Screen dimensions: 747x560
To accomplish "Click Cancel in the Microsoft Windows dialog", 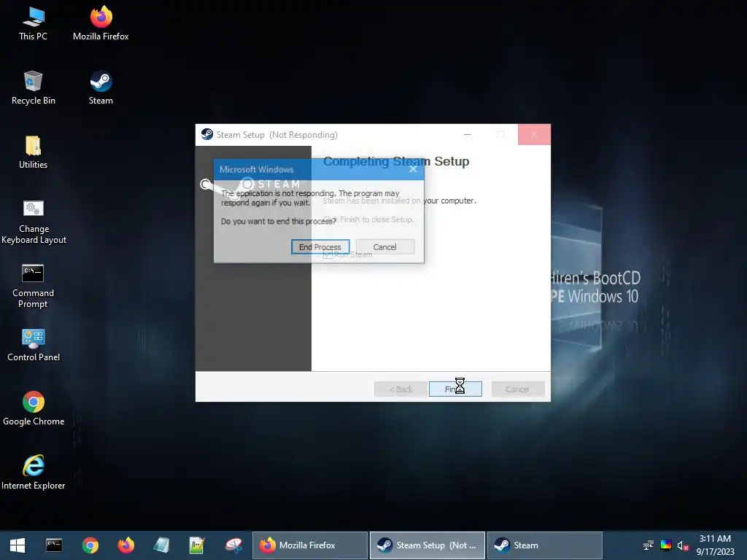I will click(385, 246).
